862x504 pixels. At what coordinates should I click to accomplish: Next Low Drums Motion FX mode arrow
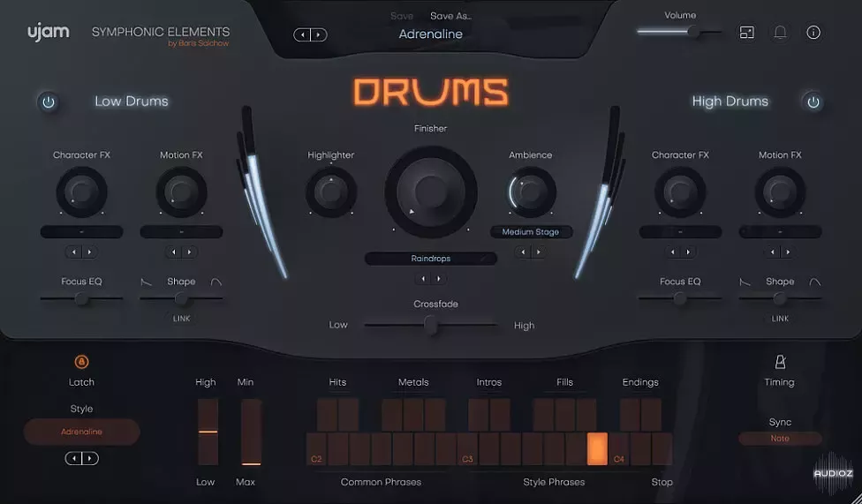click(190, 252)
